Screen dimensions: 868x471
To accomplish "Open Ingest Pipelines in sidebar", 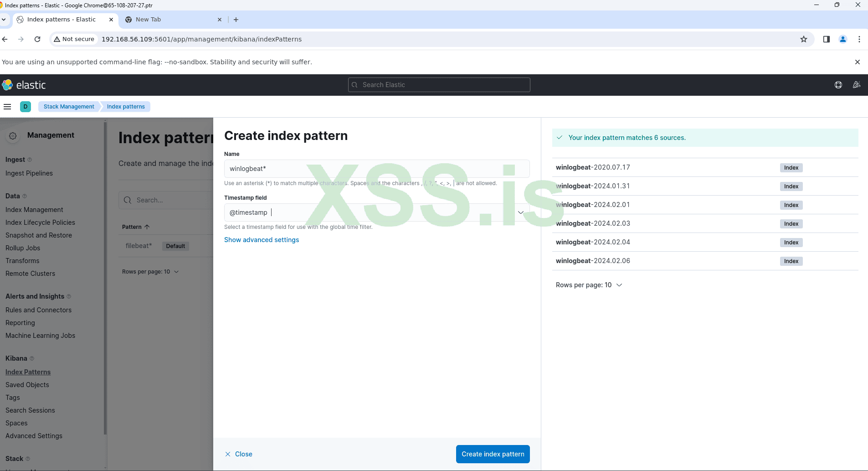I will click(x=29, y=173).
